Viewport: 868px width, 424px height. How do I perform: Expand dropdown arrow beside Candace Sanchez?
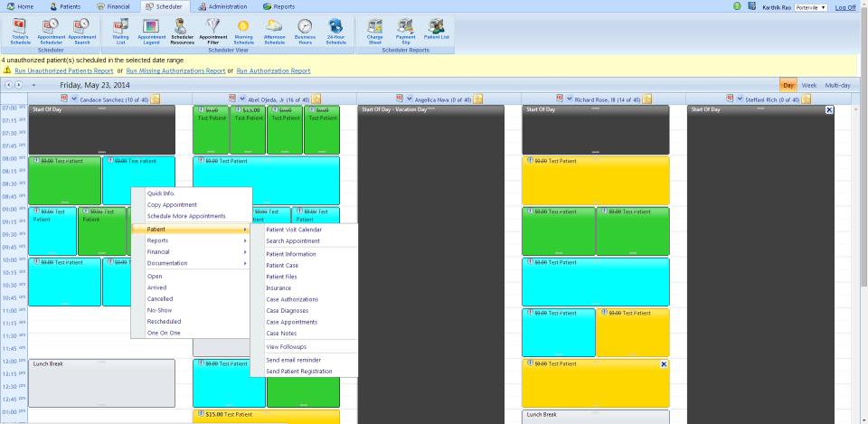[73, 99]
